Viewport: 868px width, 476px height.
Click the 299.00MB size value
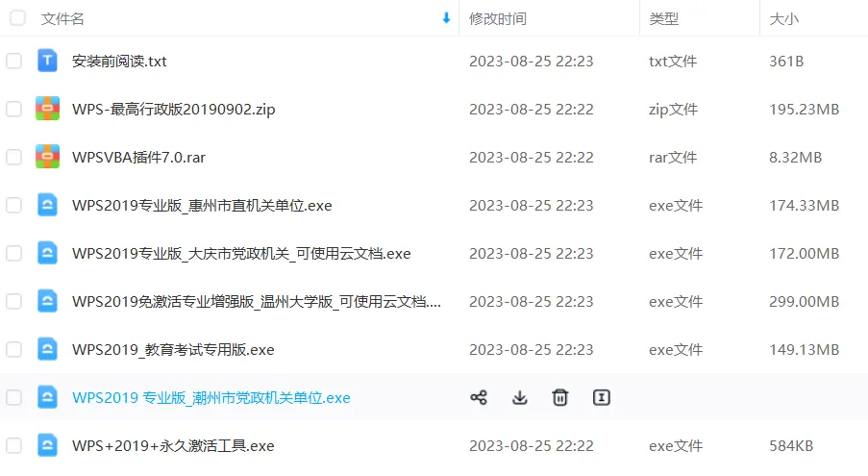(x=804, y=302)
